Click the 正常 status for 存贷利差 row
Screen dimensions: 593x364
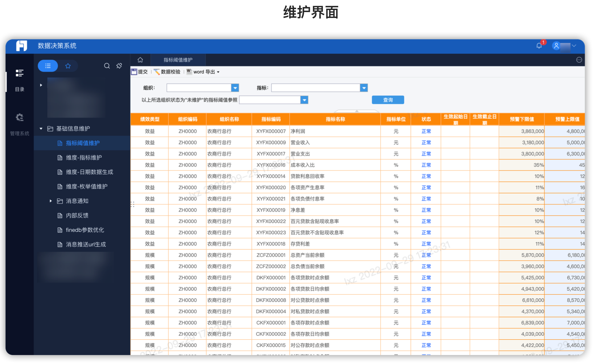coord(426,244)
